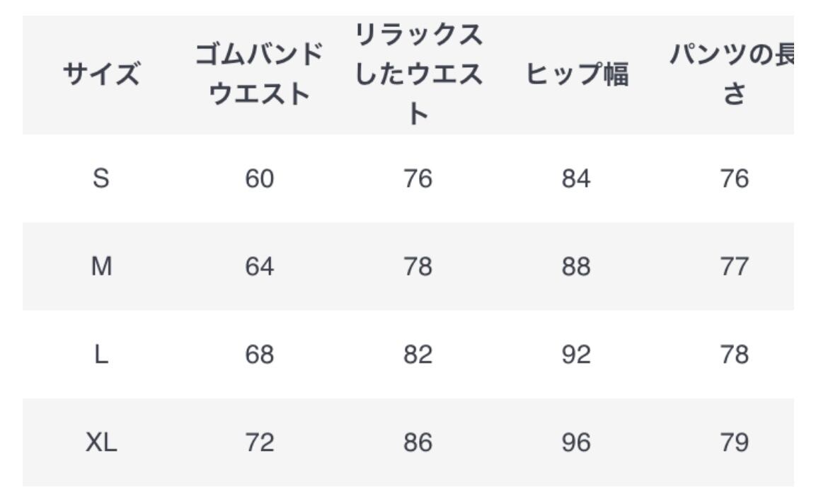Select elastic waist value 68 for size L
This screenshot has width=816, height=504.
(x=259, y=355)
